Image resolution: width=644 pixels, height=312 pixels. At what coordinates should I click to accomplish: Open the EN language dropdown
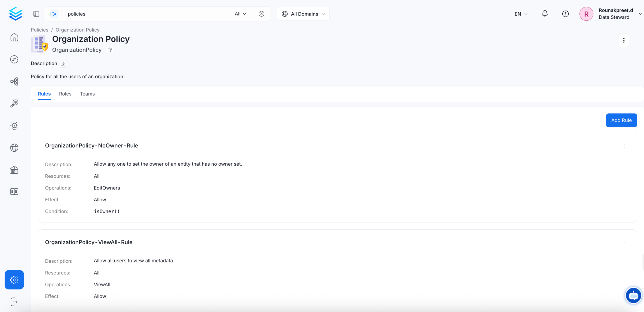click(521, 14)
